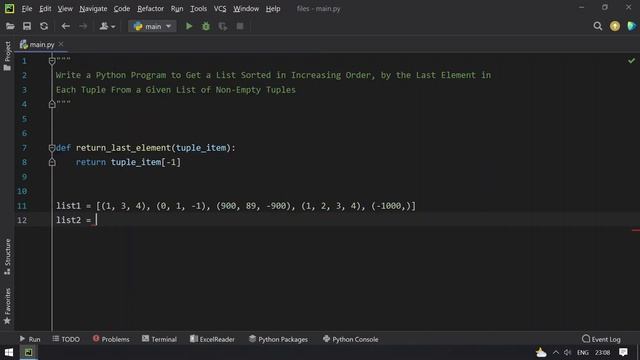The image size is (640, 360).
Task: Open Search Everywhere magnifier icon
Action: click(x=598, y=27)
